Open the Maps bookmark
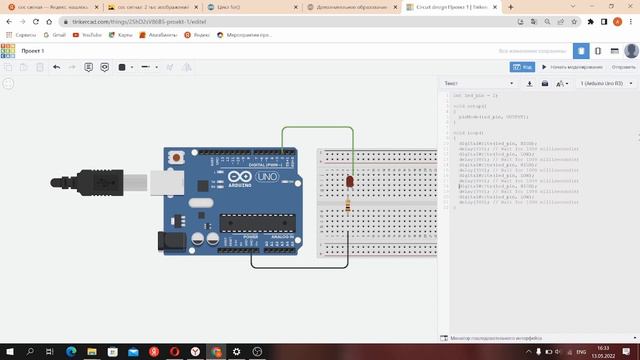This screenshot has width=640, height=360. tap(120, 35)
